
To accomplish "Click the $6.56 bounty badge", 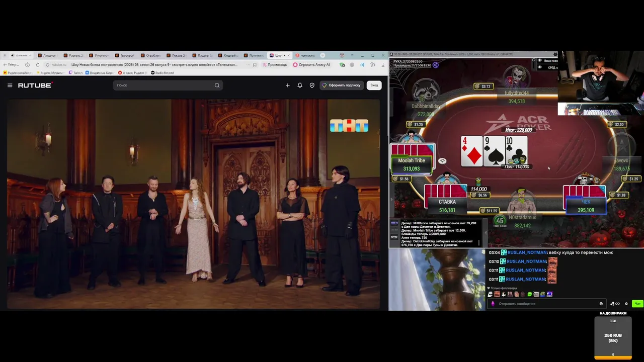I will click(x=479, y=195).
